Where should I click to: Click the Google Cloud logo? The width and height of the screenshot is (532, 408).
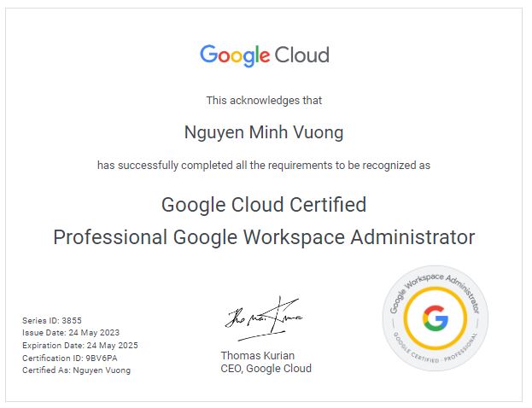click(x=265, y=55)
